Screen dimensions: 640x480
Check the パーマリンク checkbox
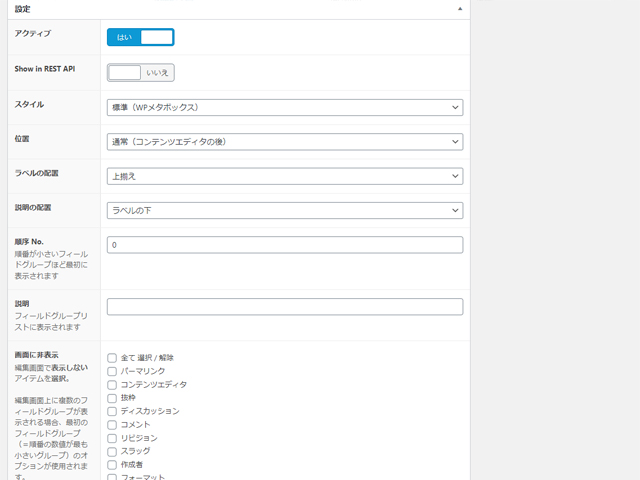point(112,371)
